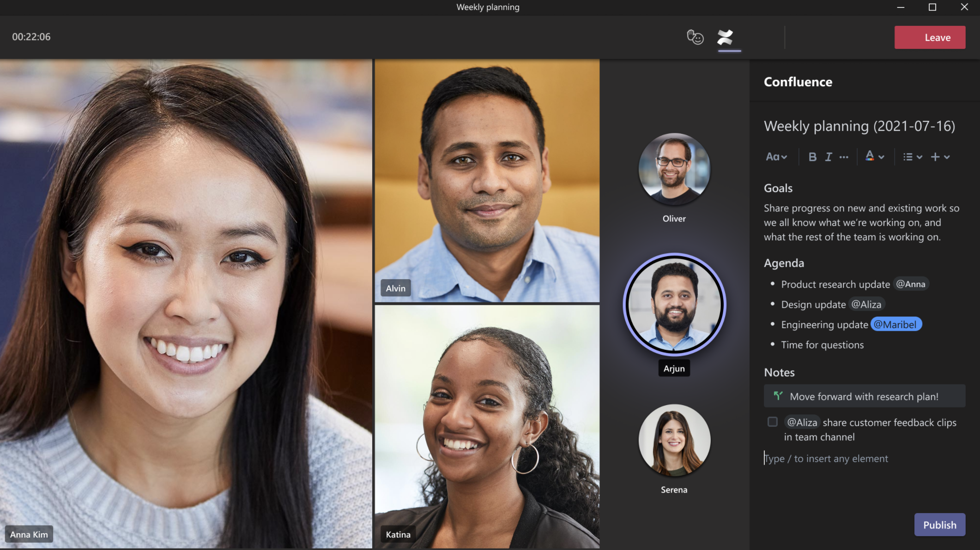
Task: Select the Weekly planning agenda tab
Action: click(x=727, y=37)
